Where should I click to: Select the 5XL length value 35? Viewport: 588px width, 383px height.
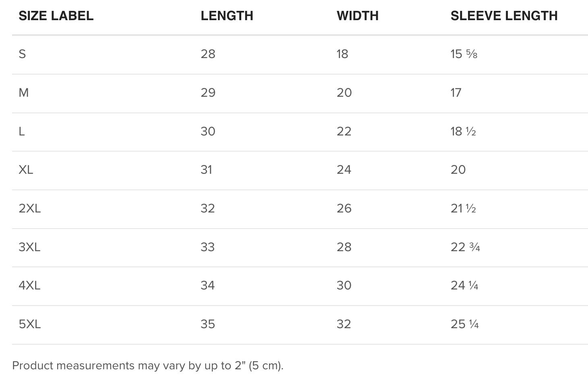pyautogui.click(x=208, y=324)
